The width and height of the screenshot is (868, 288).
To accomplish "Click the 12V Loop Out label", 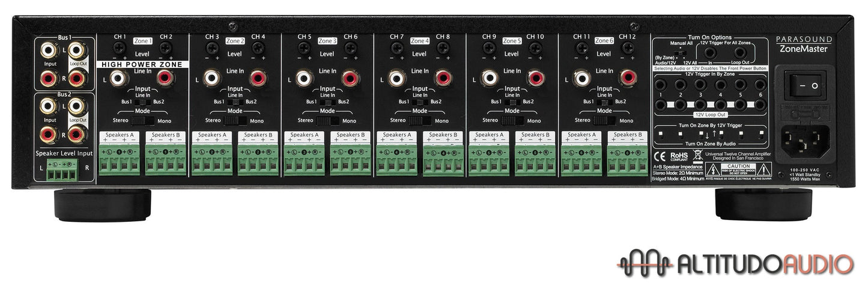I will (709, 114).
